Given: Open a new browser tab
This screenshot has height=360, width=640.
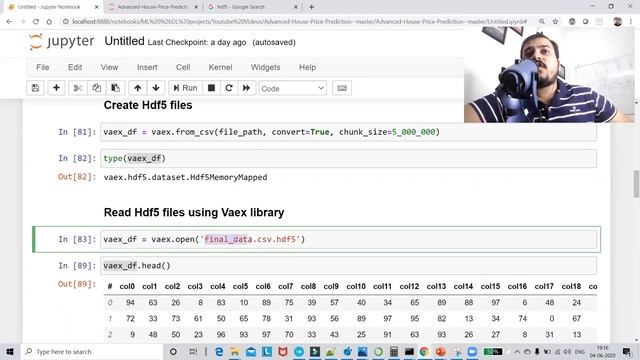Looking at the screenshot, I should click(311, 7).
